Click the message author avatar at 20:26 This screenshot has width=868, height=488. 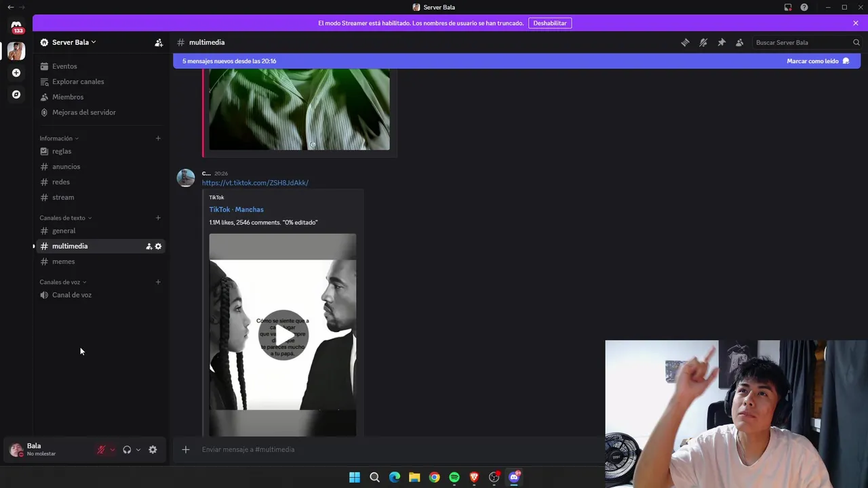186,178
